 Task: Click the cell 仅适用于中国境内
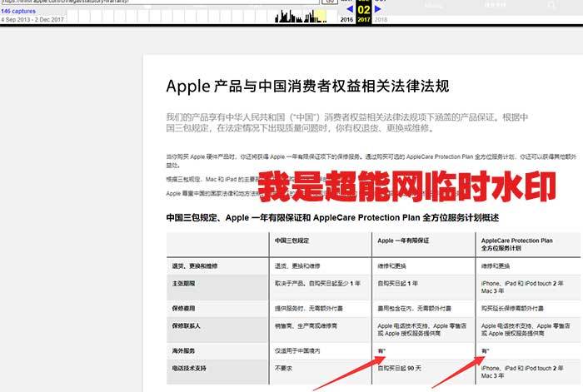(x=297, y=350)
